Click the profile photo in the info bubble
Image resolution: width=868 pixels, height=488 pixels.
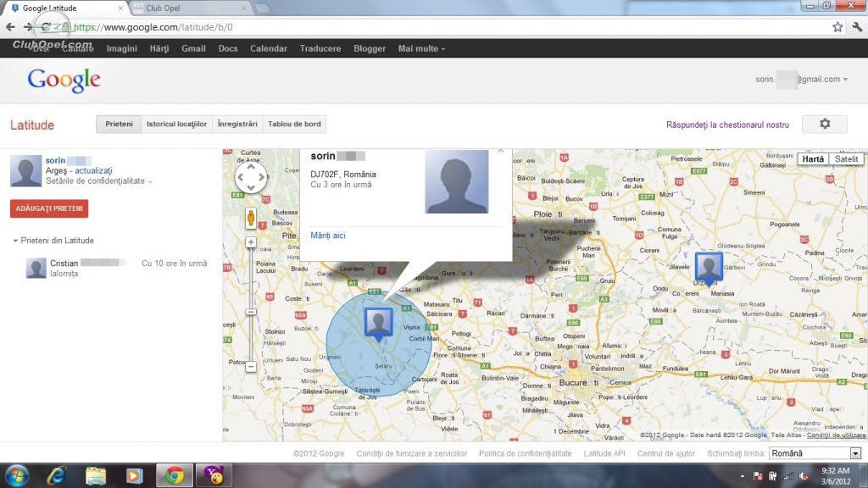[x=457, y=181]
